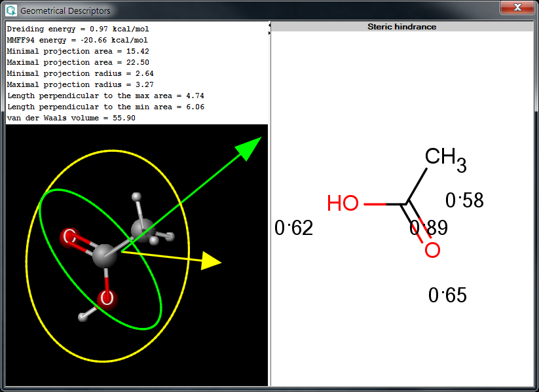Click steric hindrance value 0.65

tap(447, 296)
